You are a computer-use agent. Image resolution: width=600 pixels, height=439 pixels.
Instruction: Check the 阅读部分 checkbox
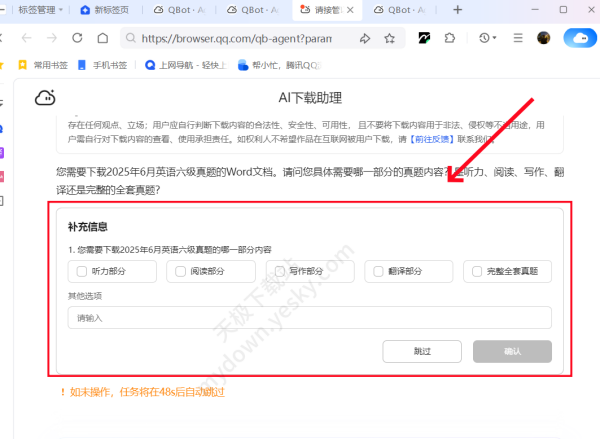pyautogui.click(x=180, y=271)
